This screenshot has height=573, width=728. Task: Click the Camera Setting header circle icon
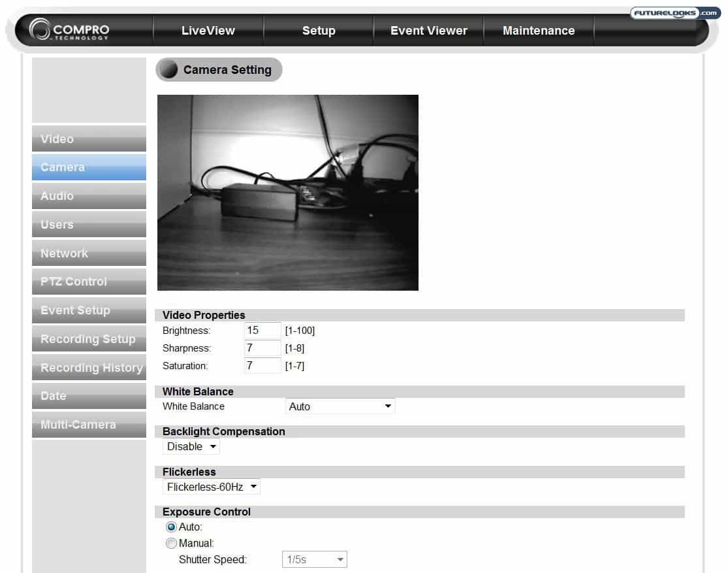(x=169, y=70)
